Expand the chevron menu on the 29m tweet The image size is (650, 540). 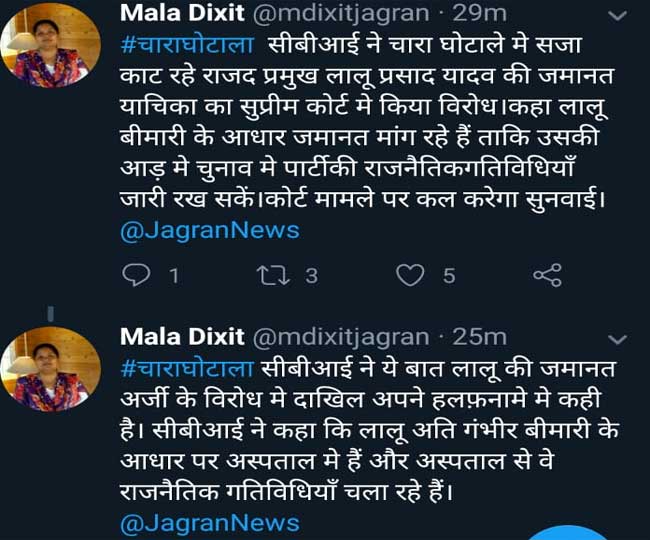[x=617, y=17]
